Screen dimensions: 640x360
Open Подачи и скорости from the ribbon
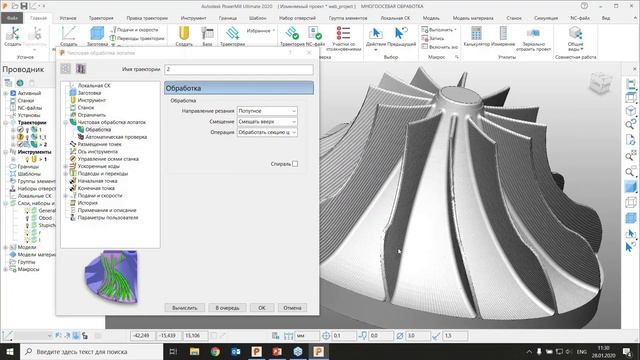click(134, 30)
